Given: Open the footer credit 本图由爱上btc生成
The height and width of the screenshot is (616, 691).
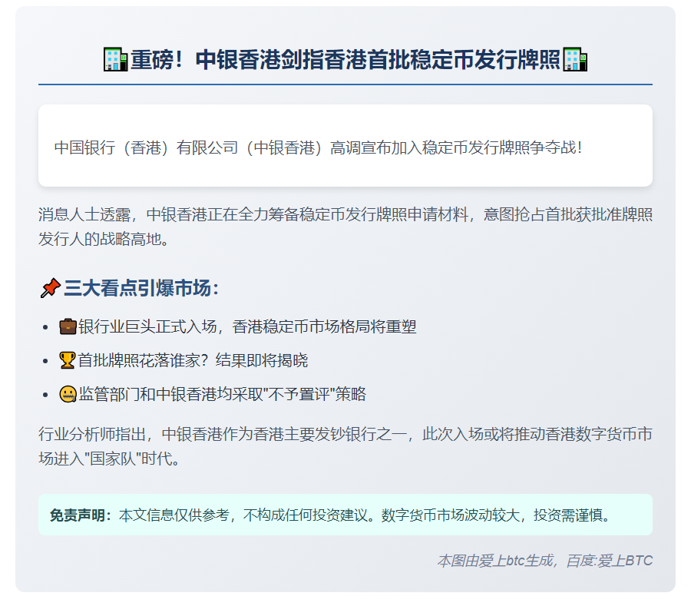Looking at the screenshot, I should click(544, 561).
